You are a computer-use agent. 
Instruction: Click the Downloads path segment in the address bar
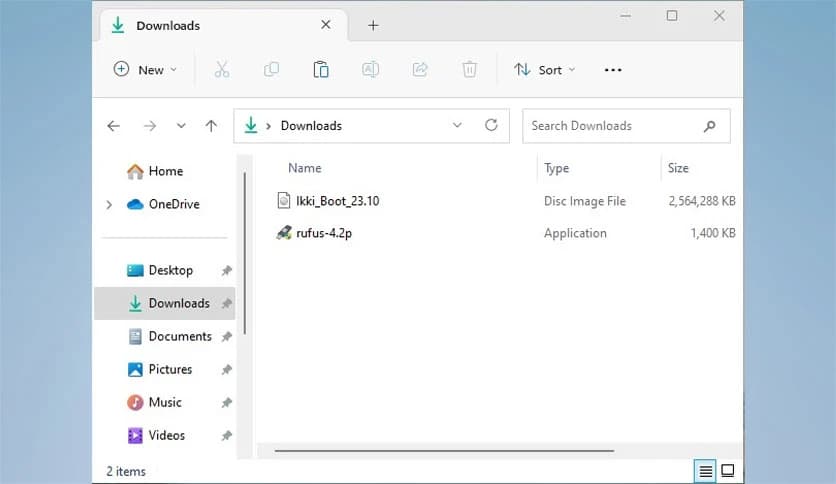click(x=311, y=126)
